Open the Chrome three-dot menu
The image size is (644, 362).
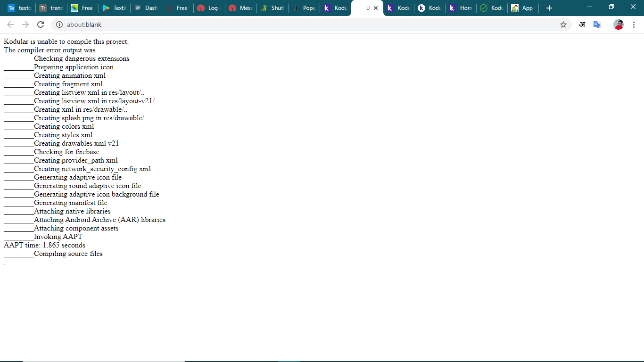click(x=634, y=25)
